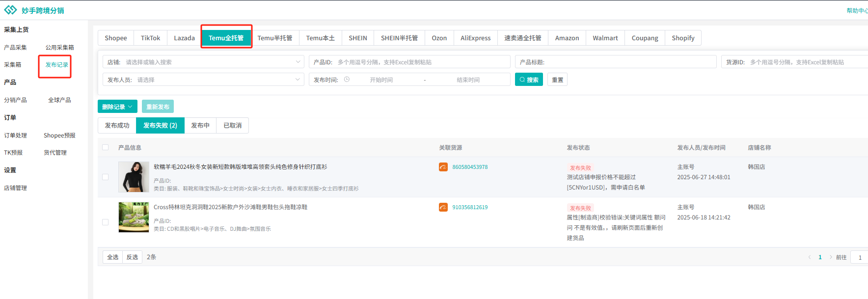
Task: Click the 产品ID input field
Action: (x=409, y=62)
